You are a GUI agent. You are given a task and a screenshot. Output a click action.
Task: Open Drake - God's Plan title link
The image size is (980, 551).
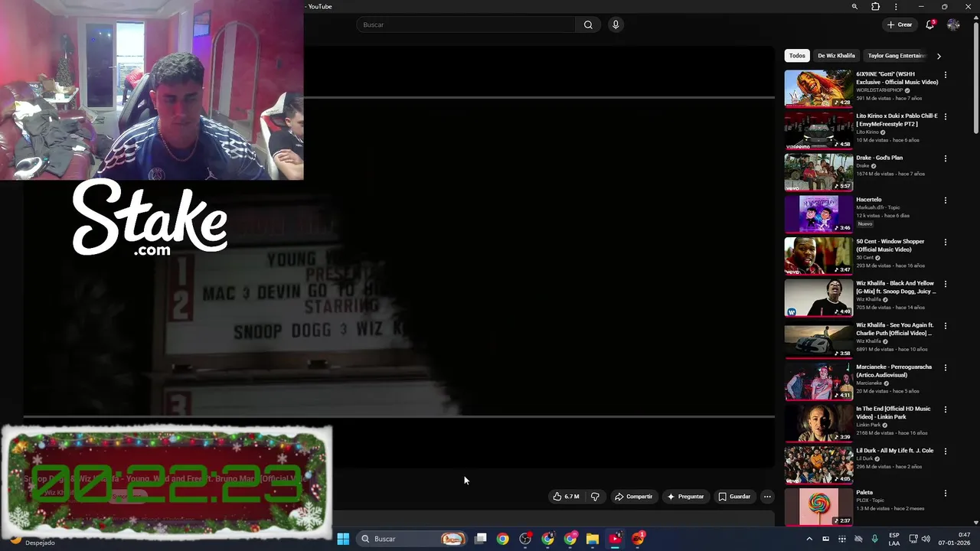(x=879, y=158)
